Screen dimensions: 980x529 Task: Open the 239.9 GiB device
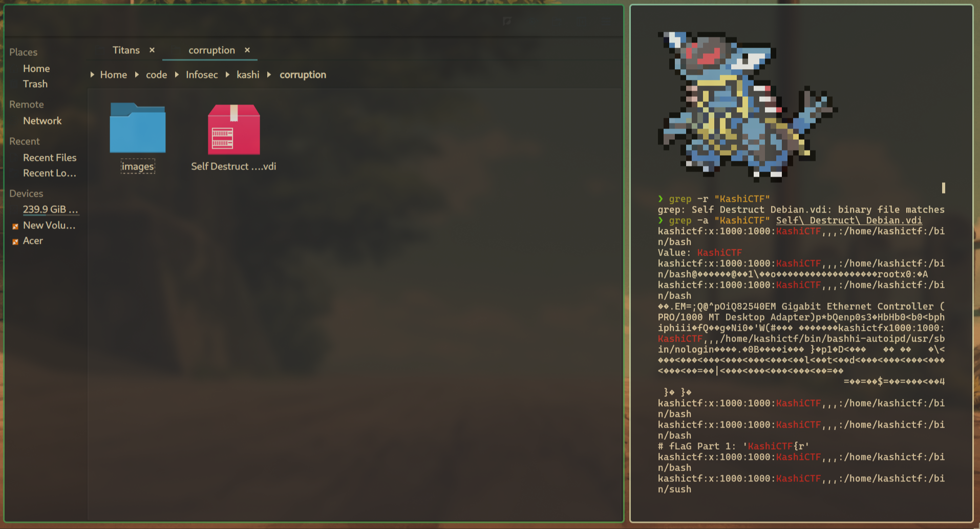pos(50,209)
